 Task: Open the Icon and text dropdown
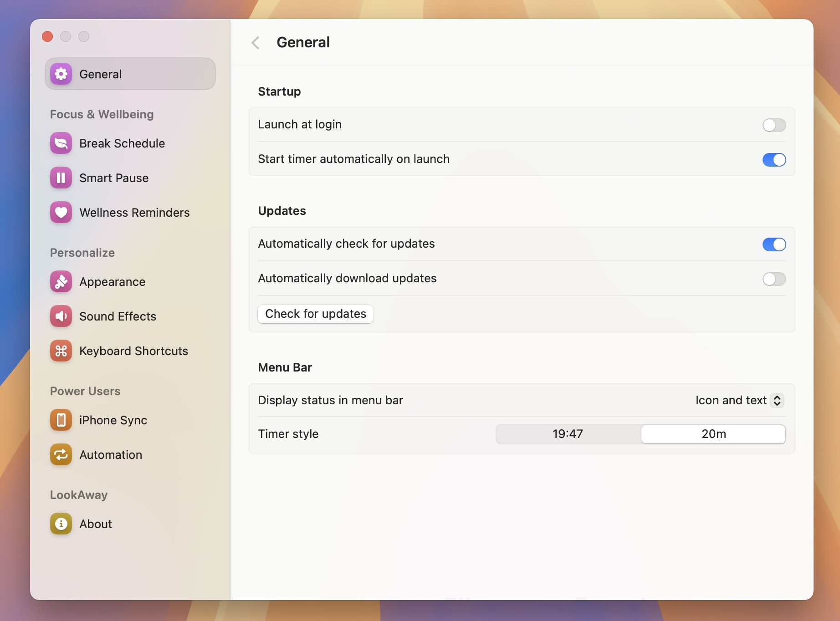click(x=739, y=401)
